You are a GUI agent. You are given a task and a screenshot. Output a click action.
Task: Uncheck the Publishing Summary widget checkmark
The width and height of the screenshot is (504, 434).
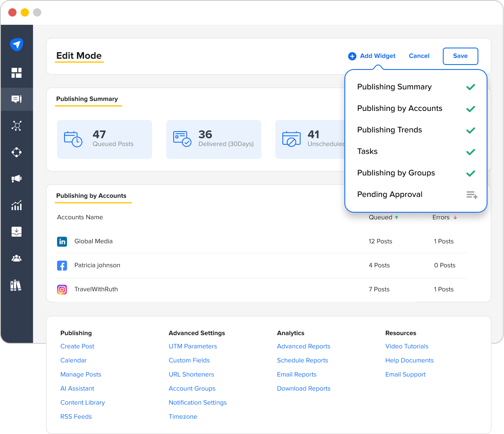(471, 87)
